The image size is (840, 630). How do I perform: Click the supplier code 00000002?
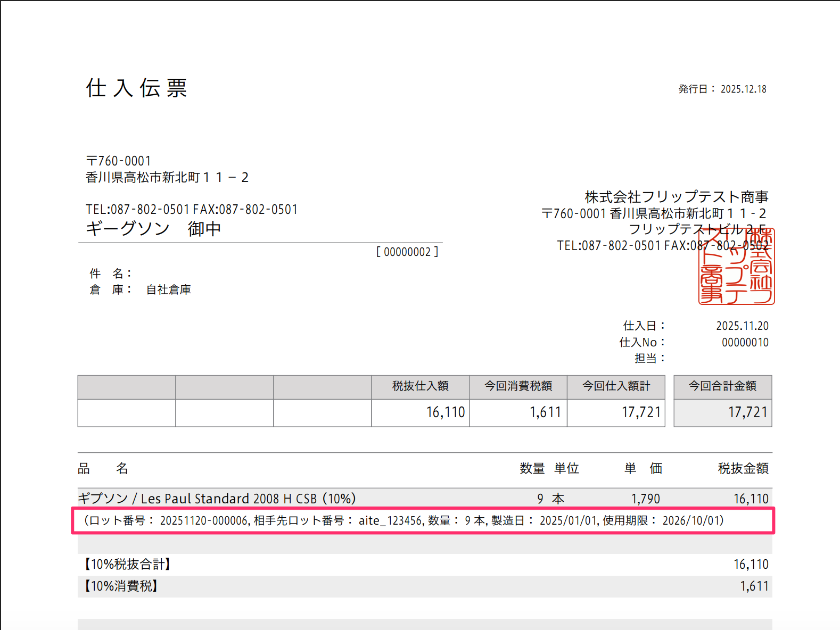coord(407,252)
